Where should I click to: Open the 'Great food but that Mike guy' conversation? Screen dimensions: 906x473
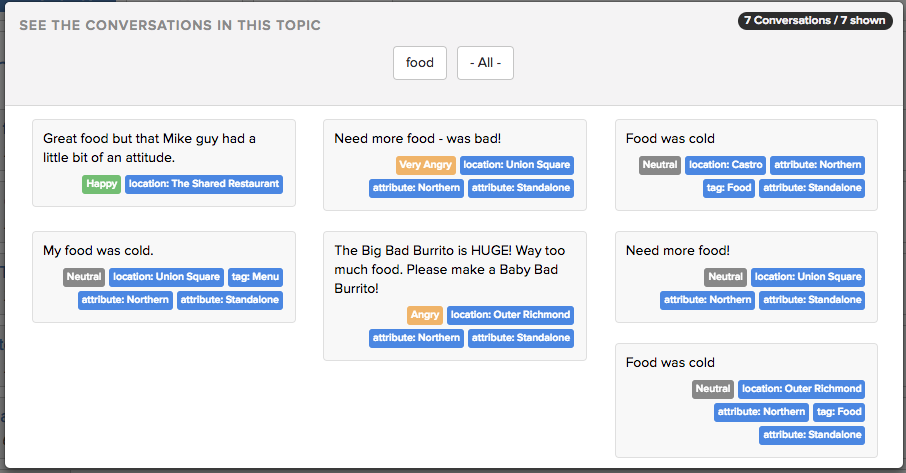[164, 163]
